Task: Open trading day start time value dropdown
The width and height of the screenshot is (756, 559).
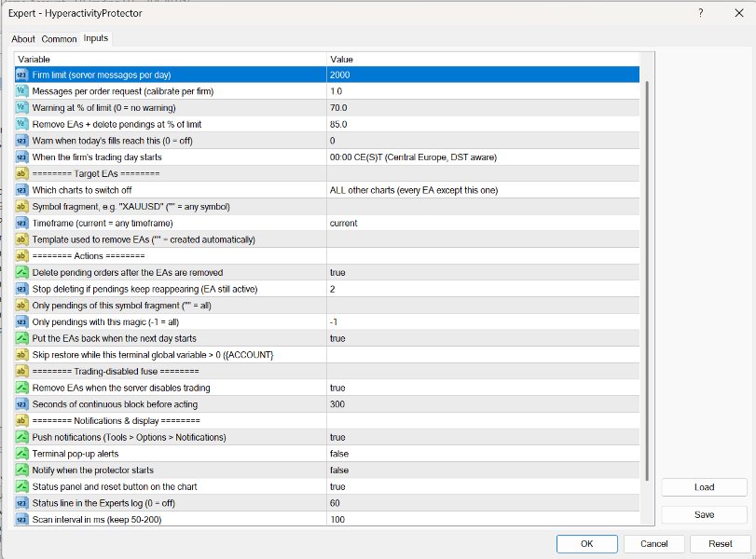Action: point(483,157)
